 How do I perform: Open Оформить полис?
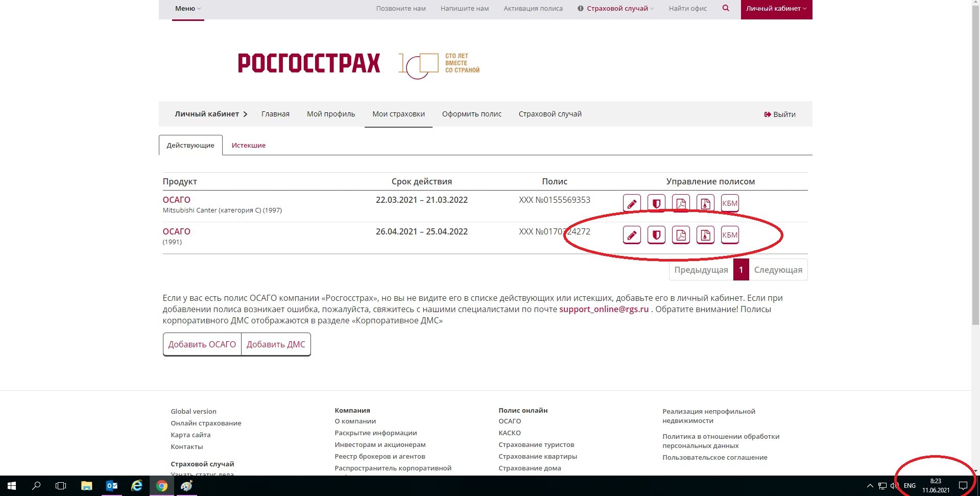coord(472,114)
